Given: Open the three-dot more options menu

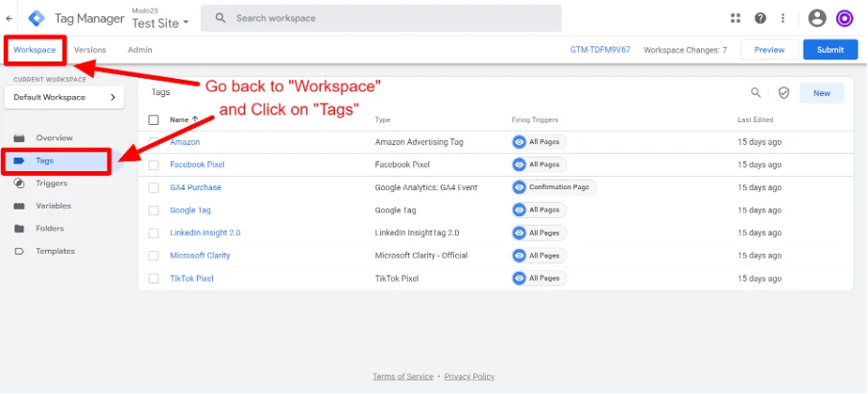Looking at the screenshot, I should 783,18.
